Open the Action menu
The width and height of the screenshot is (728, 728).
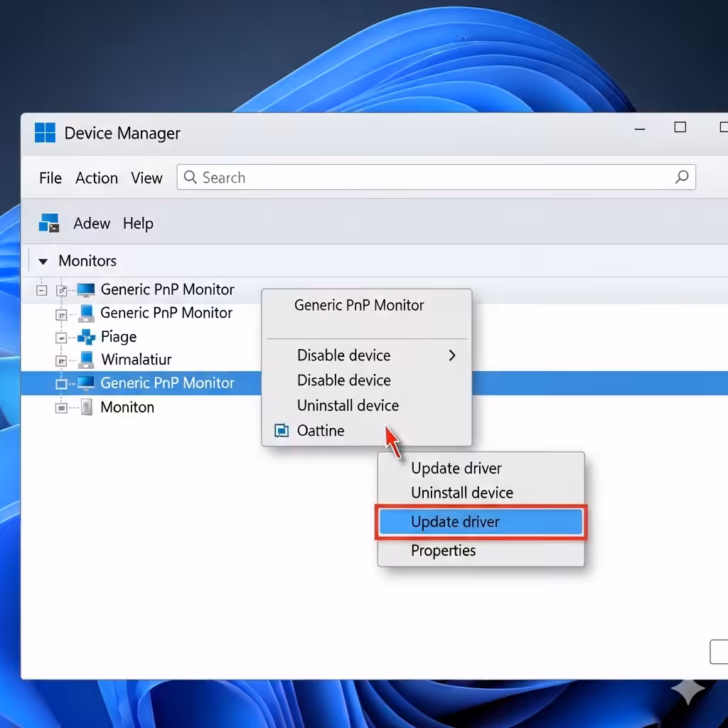coord(97,178)
